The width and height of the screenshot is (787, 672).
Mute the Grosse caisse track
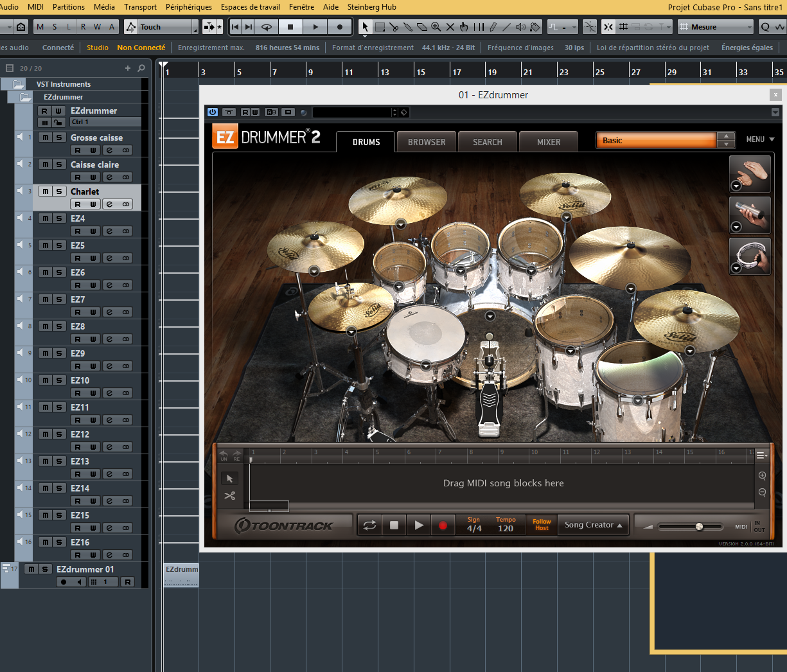point(45,137)
